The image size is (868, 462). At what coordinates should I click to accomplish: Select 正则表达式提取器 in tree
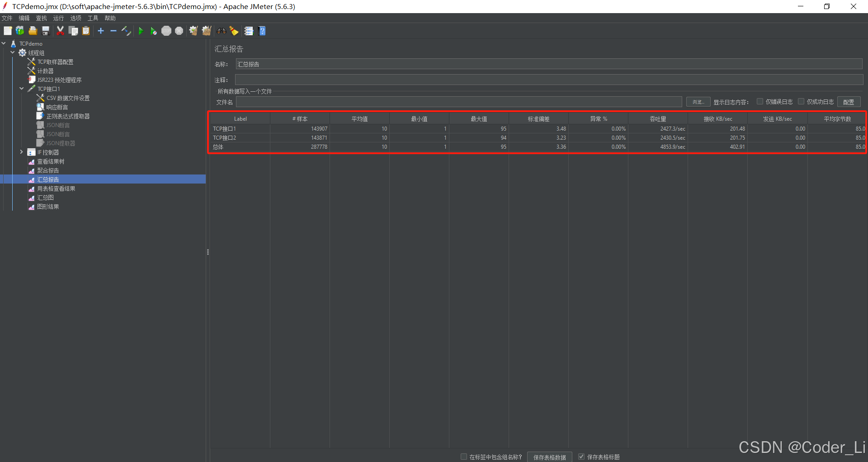pyautogui.click(x=68, y=116)
